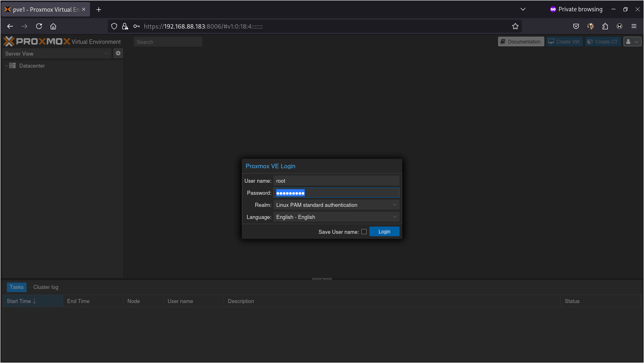Switch to the Tasks tab
The image size is (644, 363).
click(17, 287)
